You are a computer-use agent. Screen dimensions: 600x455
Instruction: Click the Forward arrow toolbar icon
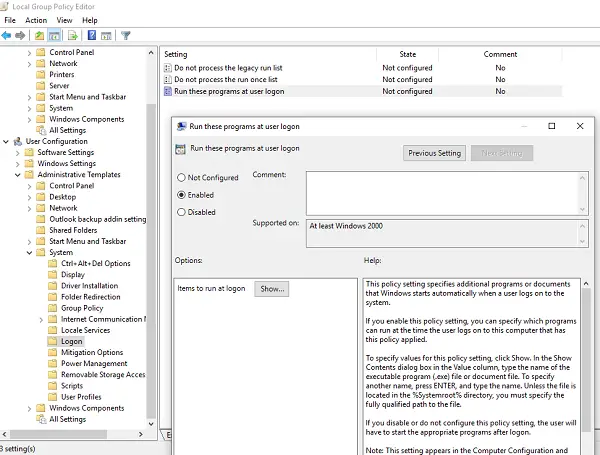[21, 36]
